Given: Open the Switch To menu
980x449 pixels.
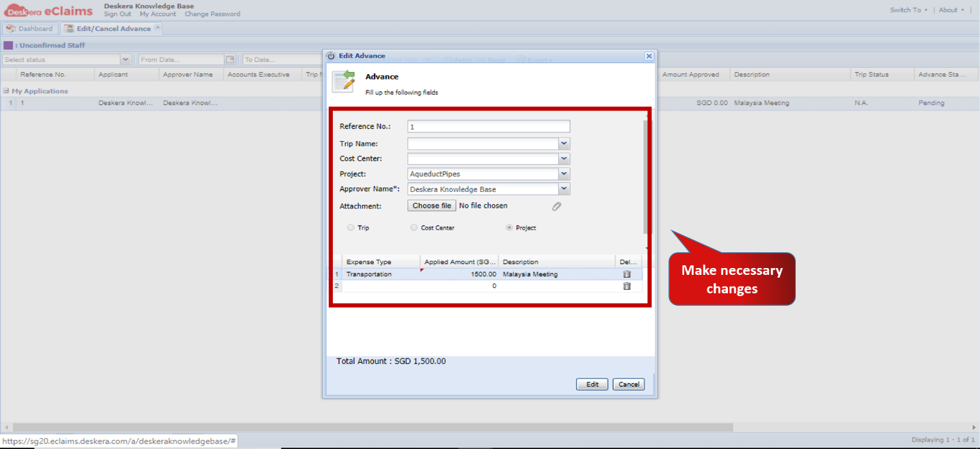Looking at the screenshot, I should [909, 10].
